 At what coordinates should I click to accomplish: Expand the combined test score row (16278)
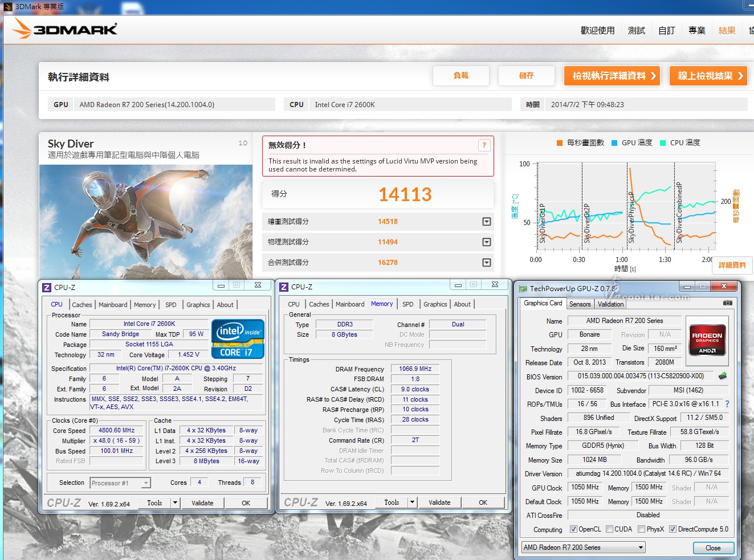(x=487, y=263)
